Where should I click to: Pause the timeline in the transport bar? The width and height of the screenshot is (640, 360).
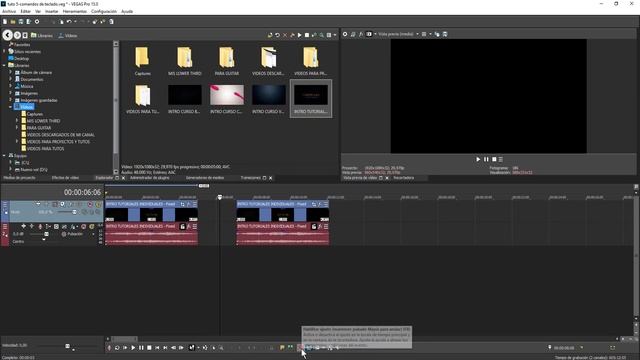141,348
